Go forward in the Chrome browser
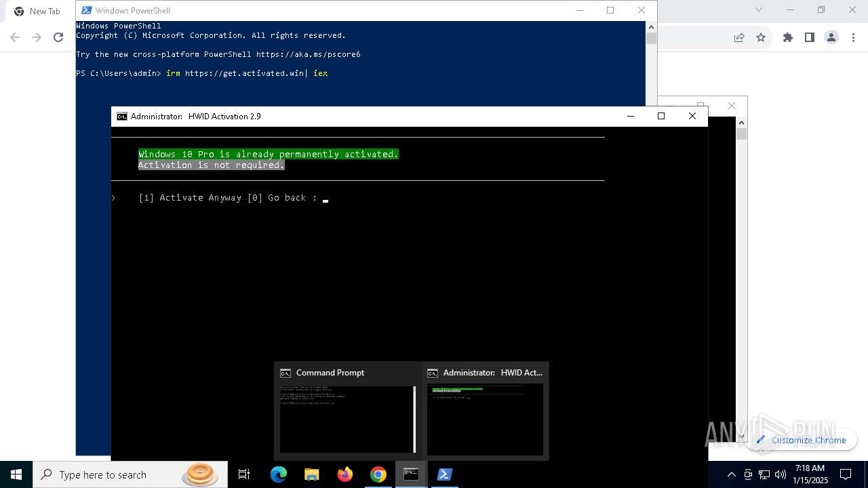Viewport: 868px width, 488px height. [x=37, y=37]
